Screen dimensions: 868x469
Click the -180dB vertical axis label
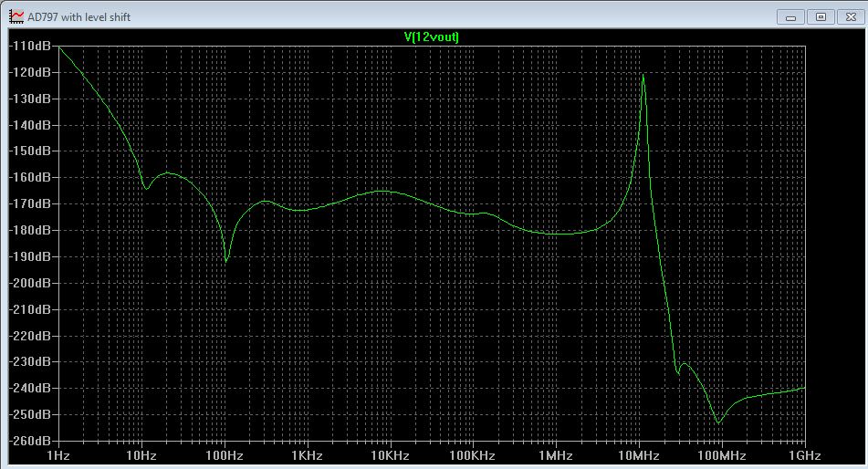(x=30, y=230)
